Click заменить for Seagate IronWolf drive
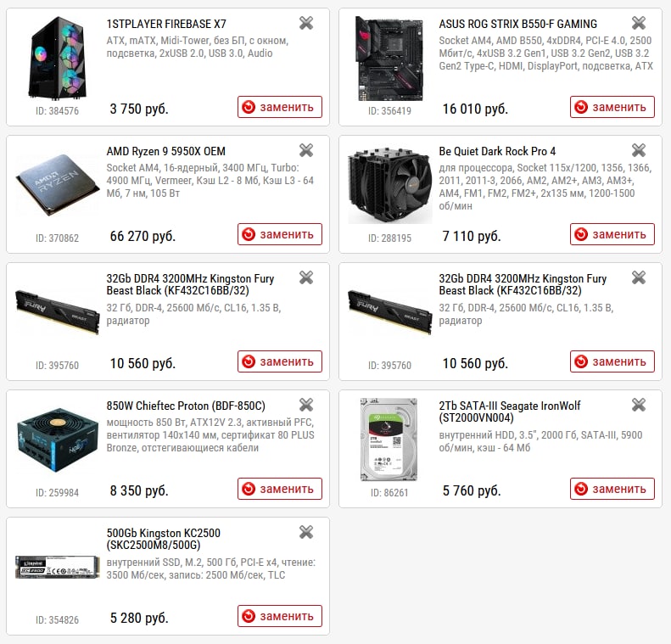 (x=612, y=489)
